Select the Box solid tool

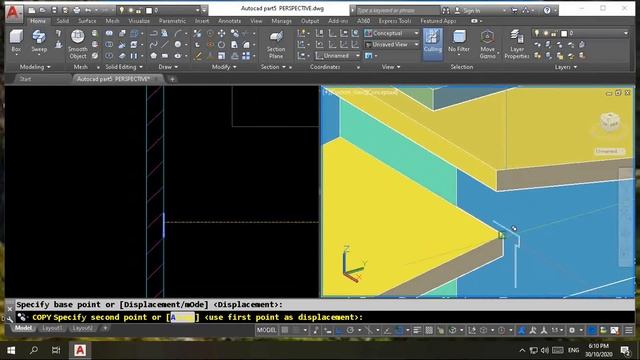click(16, 41)
